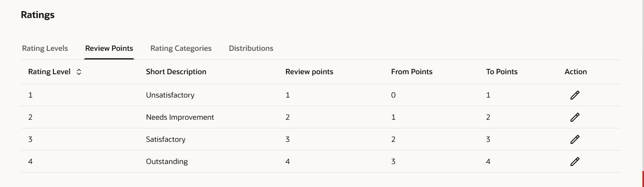
Task: Edit the Satisfactory rating row
Action: (x=575, y=139)
